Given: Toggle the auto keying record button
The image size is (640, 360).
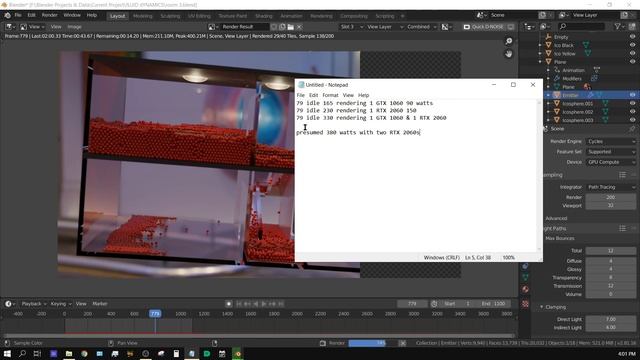Looking at the screenshot, I should click(x=229, y=304).
